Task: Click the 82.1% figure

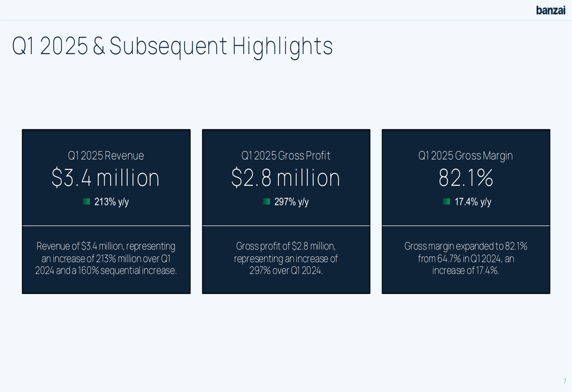Action: point(466,178)
